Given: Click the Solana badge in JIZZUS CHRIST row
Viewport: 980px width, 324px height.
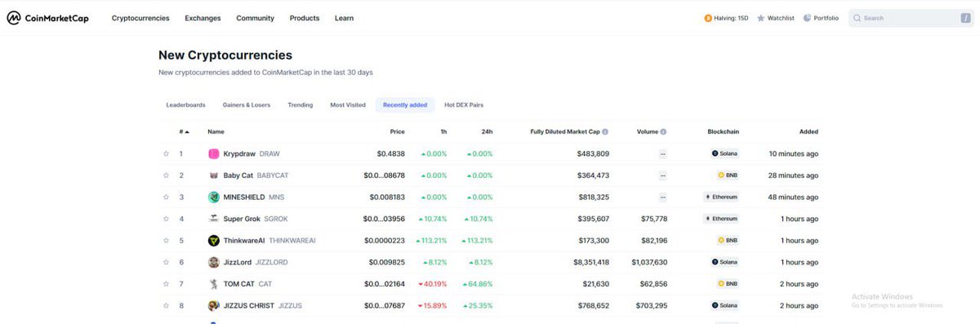Looking at the screenshot, I should coord(724,306).
